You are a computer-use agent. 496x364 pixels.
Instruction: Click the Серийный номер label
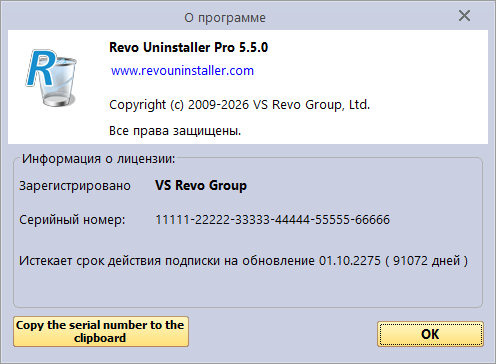(72, 220)
